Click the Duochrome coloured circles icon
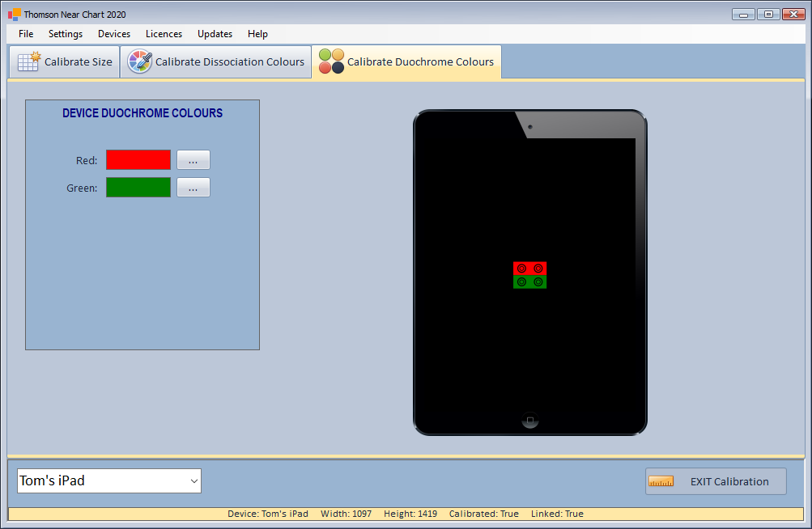812x529 pixels. tap(331, 61)
